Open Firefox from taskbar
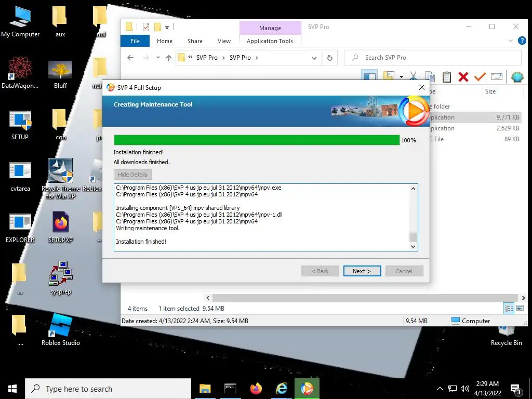This screenshot has height=399, width=532. pos(256,389)
